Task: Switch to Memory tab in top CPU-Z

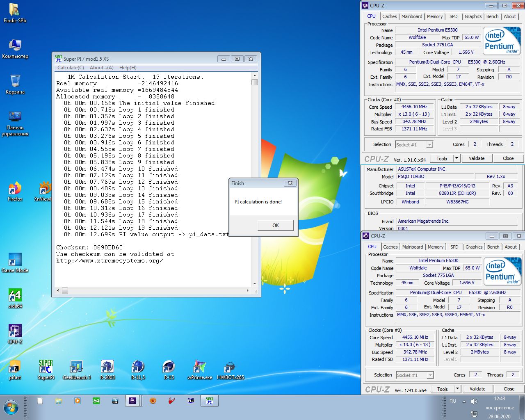Action: [435, 16]
